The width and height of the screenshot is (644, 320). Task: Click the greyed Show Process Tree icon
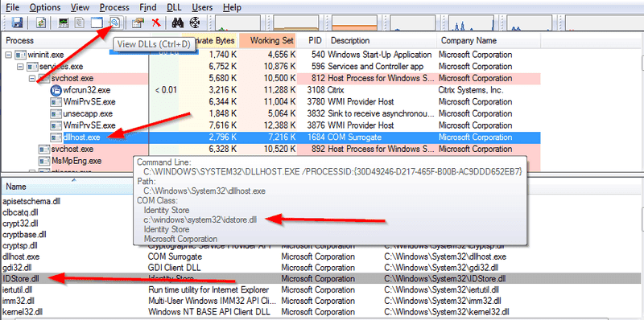pyautogui.click(x=80, y=23)
